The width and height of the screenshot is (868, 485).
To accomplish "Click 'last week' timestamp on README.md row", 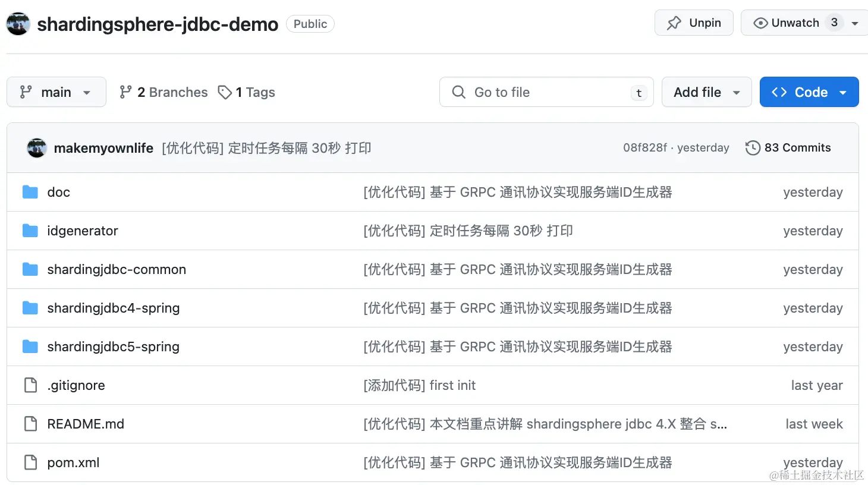I will [814, 424].
